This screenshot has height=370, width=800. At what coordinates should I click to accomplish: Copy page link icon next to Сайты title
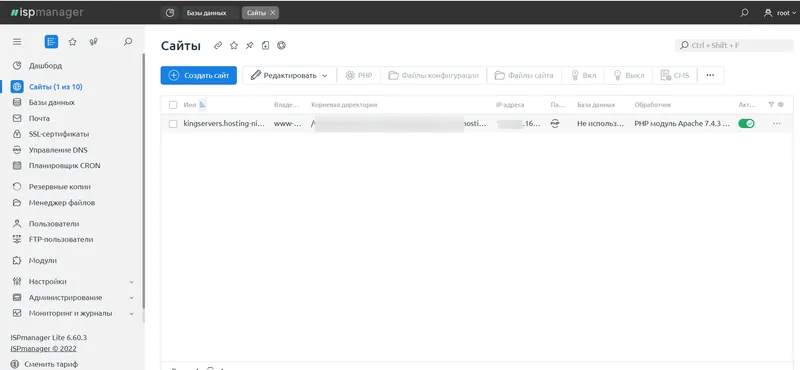coord(218,45)
